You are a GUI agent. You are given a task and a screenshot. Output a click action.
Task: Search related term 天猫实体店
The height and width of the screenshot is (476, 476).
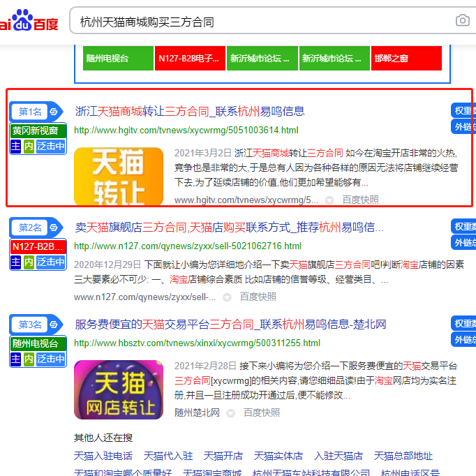click(x=278, y=456)
